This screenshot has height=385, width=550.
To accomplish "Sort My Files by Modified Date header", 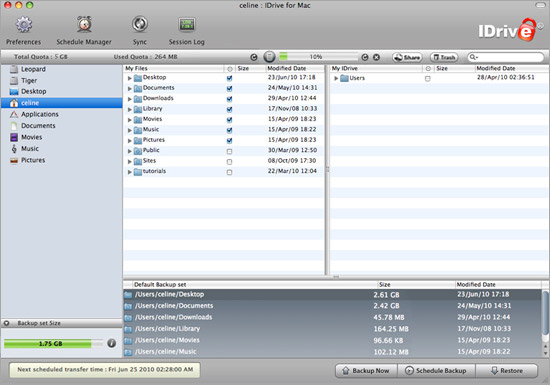I will [x=295, y=68].
